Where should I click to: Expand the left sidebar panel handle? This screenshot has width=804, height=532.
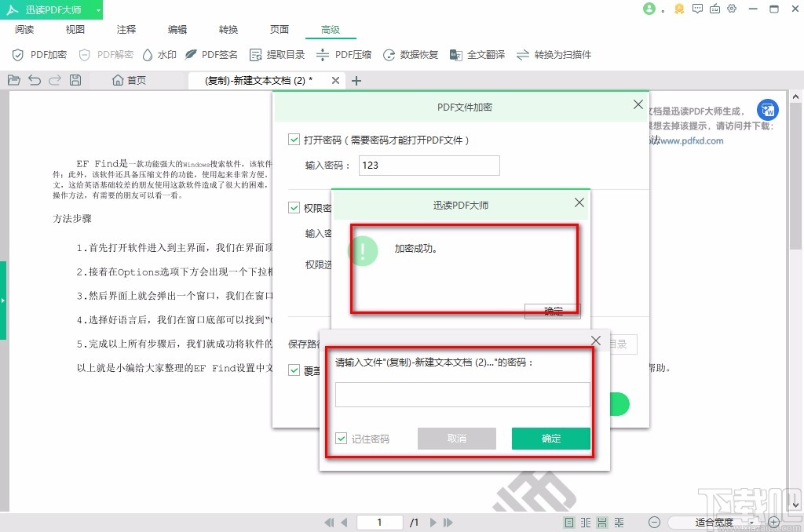coord(3,301)
